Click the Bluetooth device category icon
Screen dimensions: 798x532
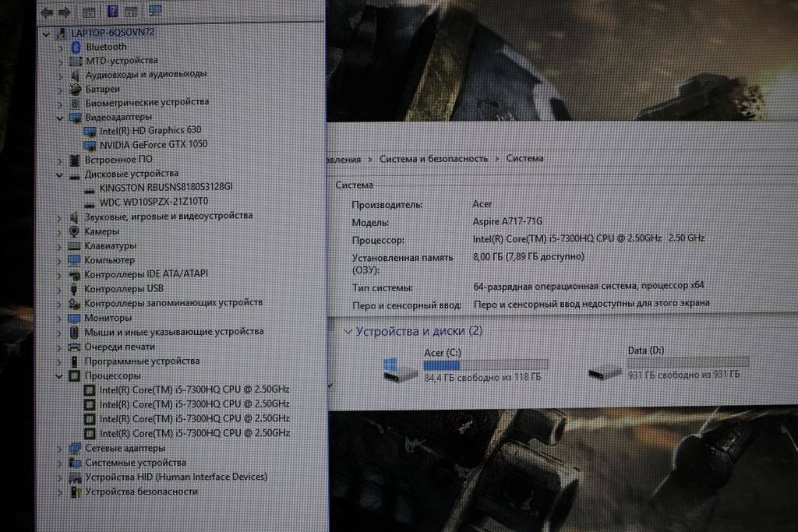[x=76, y=47]
